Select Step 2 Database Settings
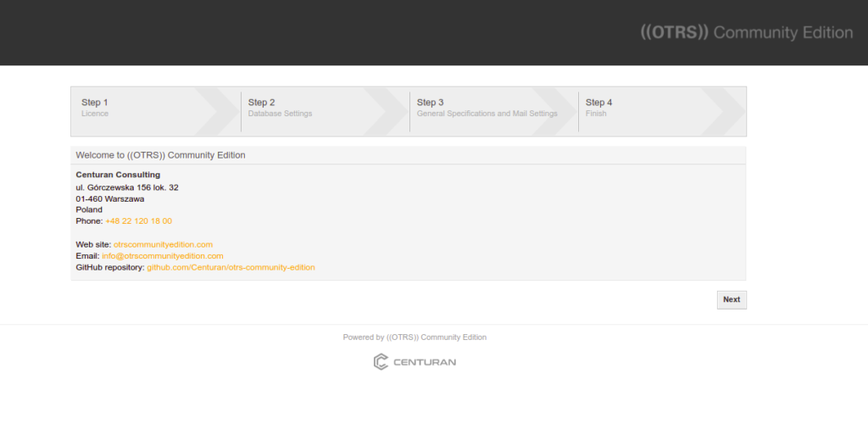This screenshot has width=868, height=424. (x=325, y=111)
